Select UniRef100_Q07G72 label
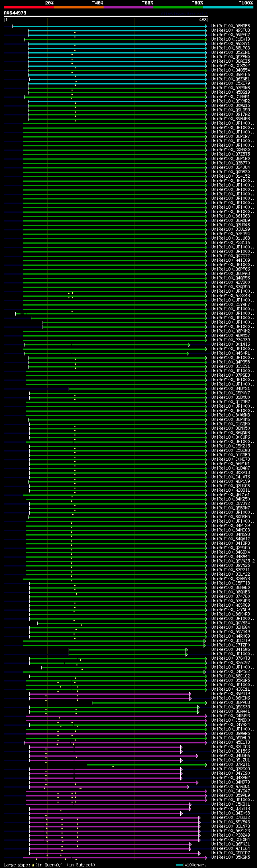The height and width of the screenshot is (868, 257). (x=230, y=256)
